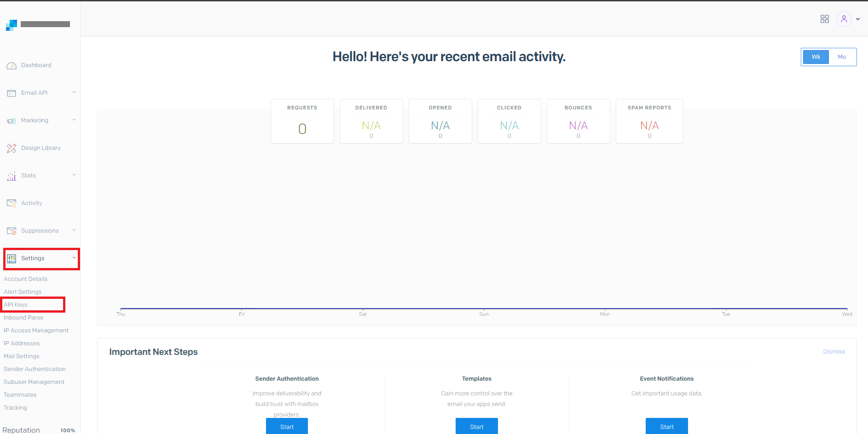Click the Dashboard gauge icon
The width and height of the screenshot is (868, 434).
pos(12,66)
